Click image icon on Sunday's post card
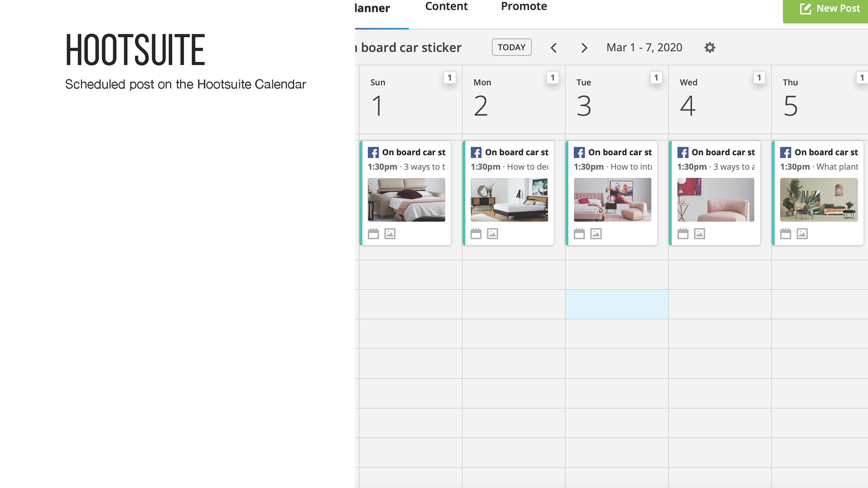 point(390,234)
